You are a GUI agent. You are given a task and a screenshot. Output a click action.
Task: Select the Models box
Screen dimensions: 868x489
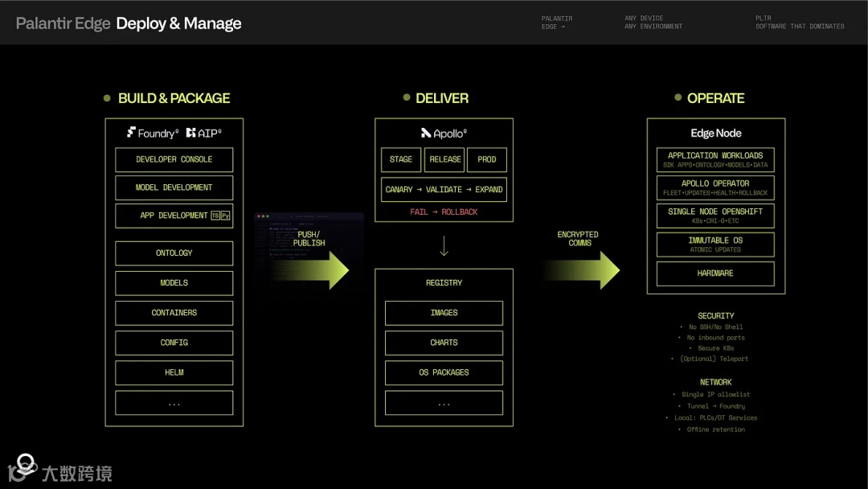174,283
